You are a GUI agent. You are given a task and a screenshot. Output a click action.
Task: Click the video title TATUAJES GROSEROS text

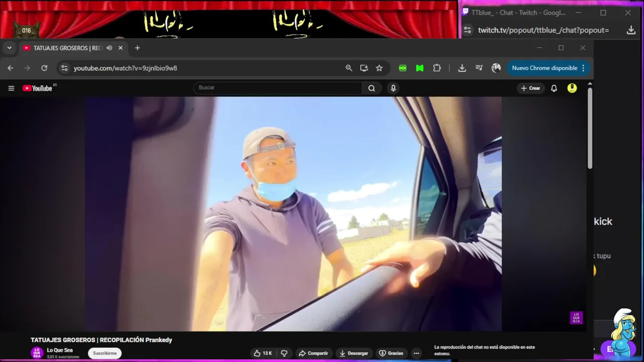(101, 340)
